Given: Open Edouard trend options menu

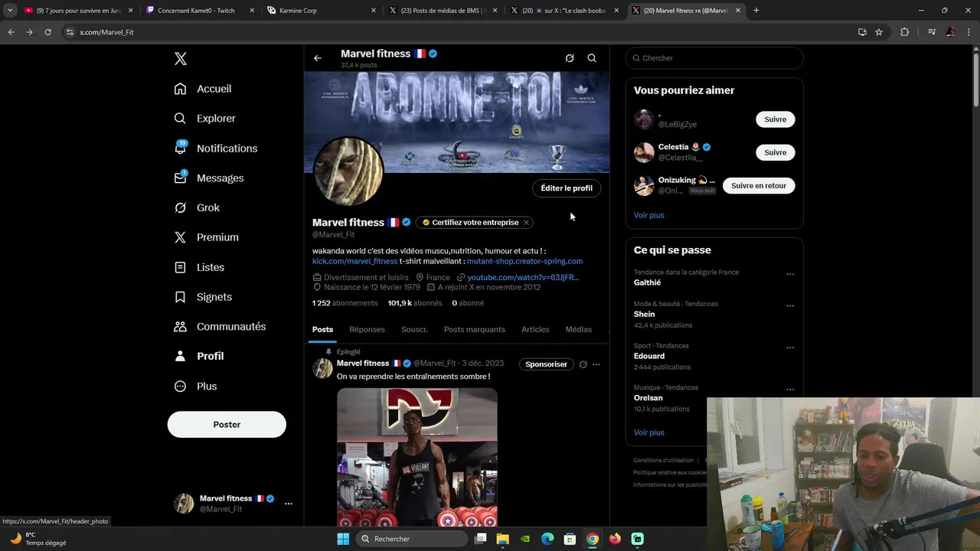Looking at the screenshot, I should [x=790, y=347].
